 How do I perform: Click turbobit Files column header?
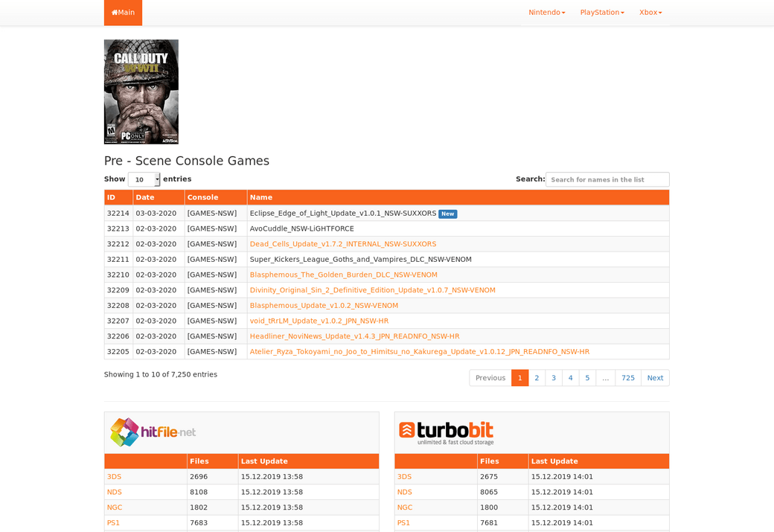[503, 461]
